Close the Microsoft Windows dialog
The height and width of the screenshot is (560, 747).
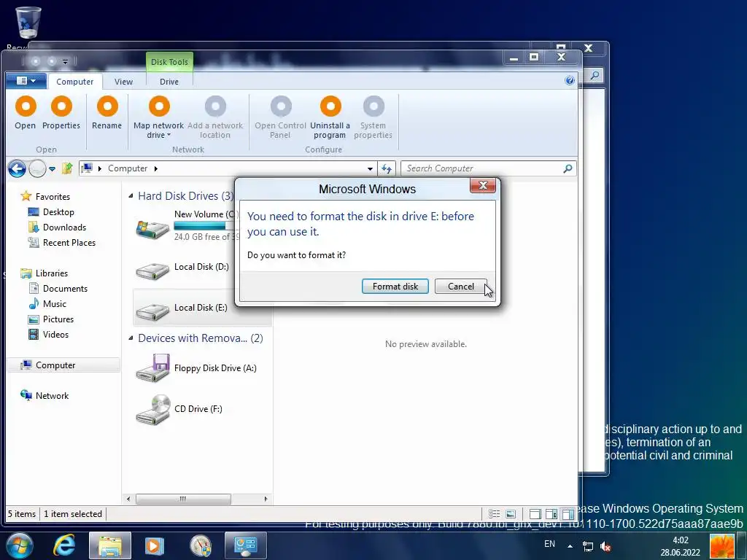click(483, 186)
